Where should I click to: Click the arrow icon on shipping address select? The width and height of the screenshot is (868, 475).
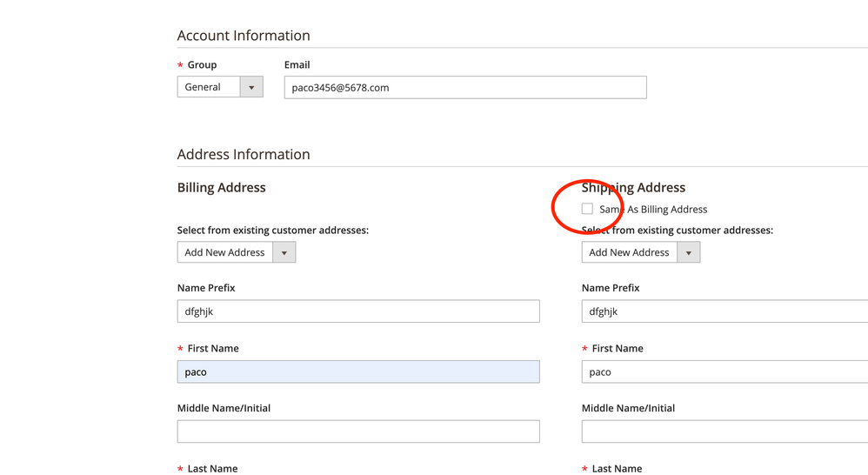[689, 252]
